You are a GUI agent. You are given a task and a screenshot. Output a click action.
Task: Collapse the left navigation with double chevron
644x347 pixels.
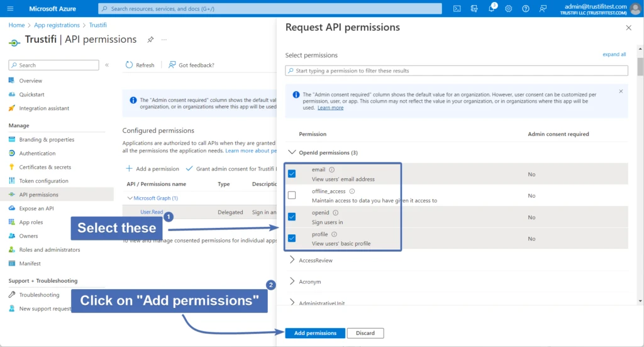[x=107, y=65]
